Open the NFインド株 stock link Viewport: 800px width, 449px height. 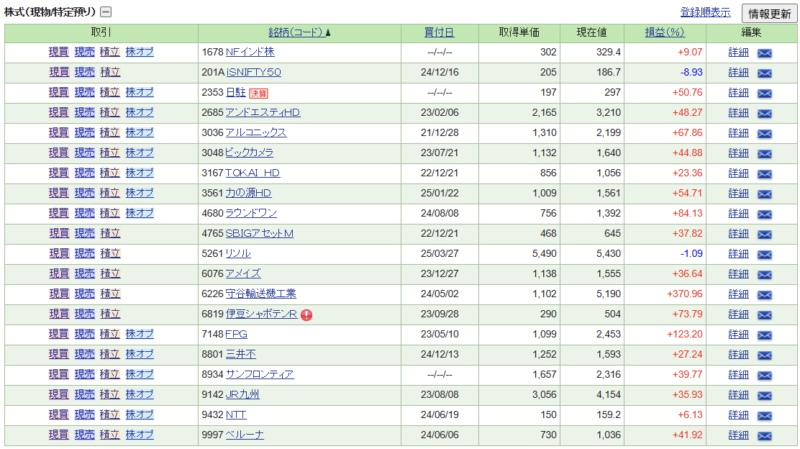[x=250, y=52]
